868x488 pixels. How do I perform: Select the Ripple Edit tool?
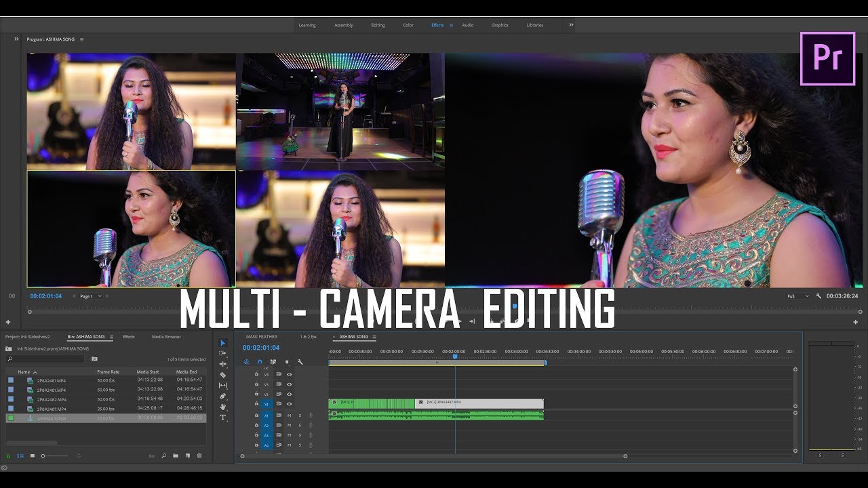click(x=222, y=364)
